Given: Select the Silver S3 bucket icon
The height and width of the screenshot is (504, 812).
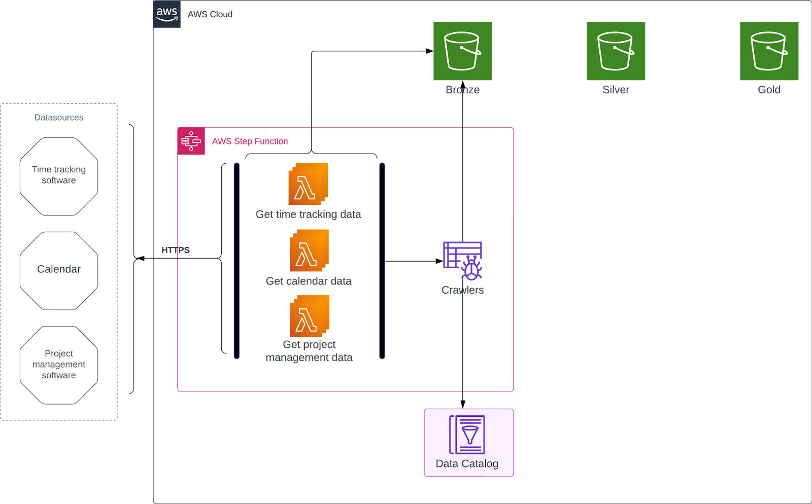Looking at the screenshot, I should (616, 51).
